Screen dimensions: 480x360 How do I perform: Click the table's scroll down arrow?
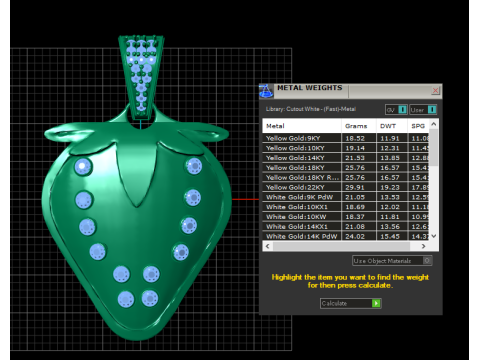tap(434, 236)
